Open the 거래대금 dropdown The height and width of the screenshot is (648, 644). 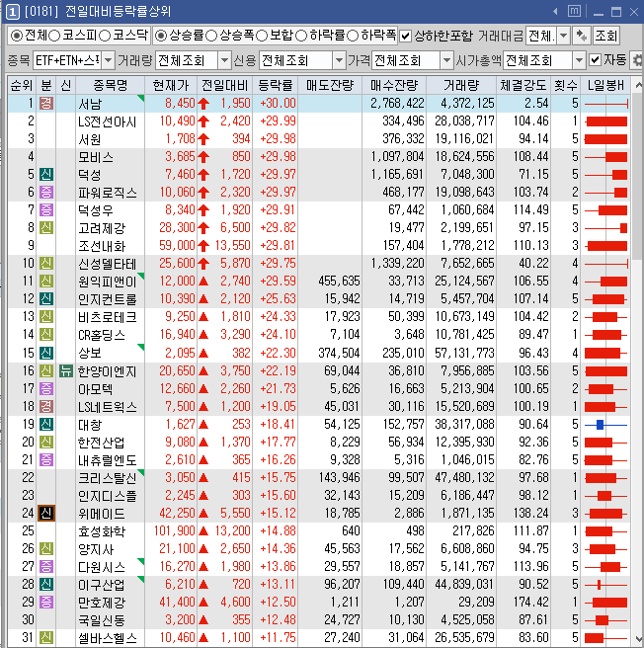click(x=564, y=36)
